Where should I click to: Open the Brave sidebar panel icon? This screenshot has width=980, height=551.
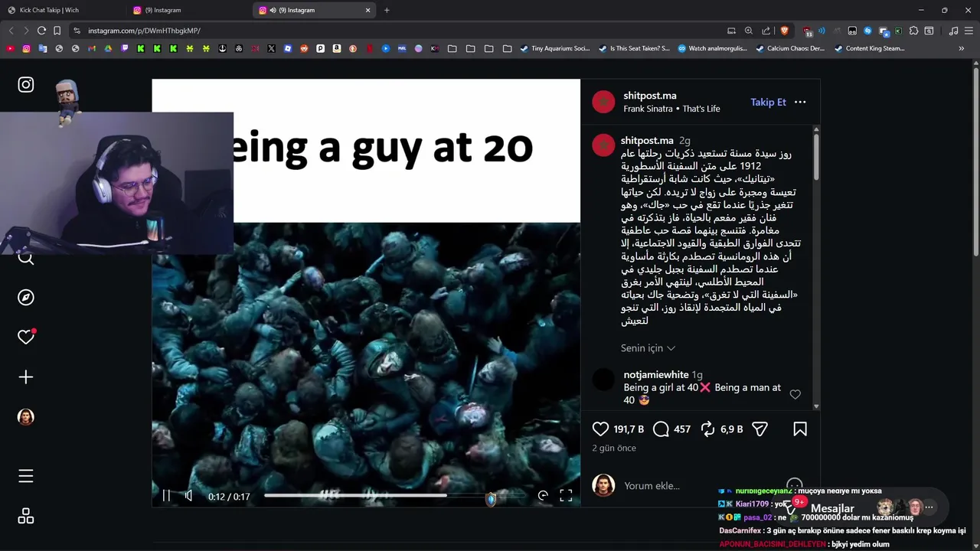click(x=929, y=31)
